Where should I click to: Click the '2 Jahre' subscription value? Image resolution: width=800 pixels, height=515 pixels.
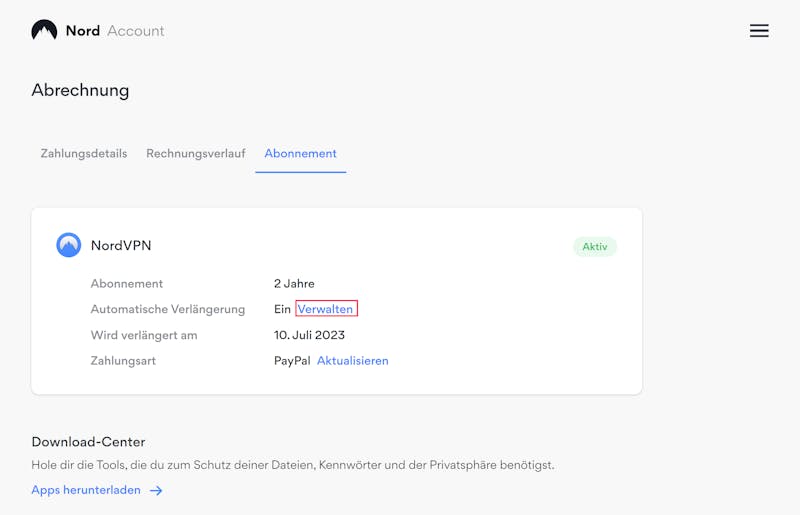point(294,284)
